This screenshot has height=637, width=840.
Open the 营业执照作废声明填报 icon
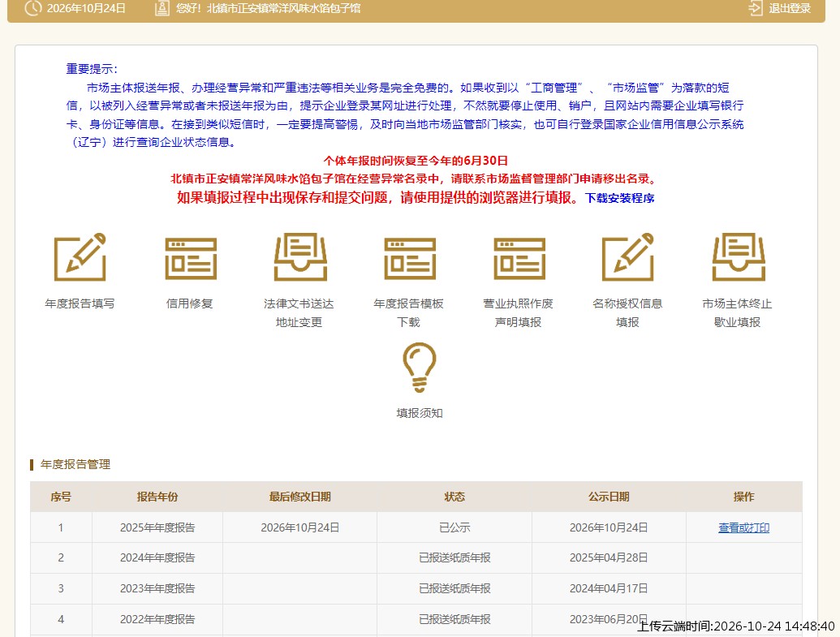pos(519,259)
